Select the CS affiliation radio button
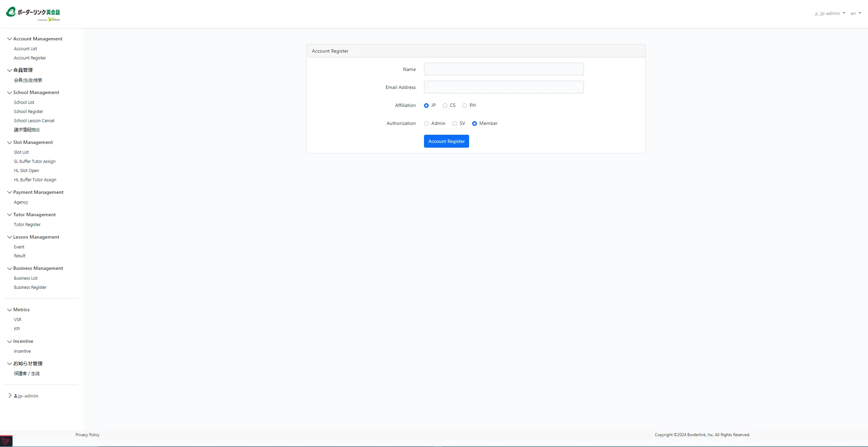 pos(445,106)
